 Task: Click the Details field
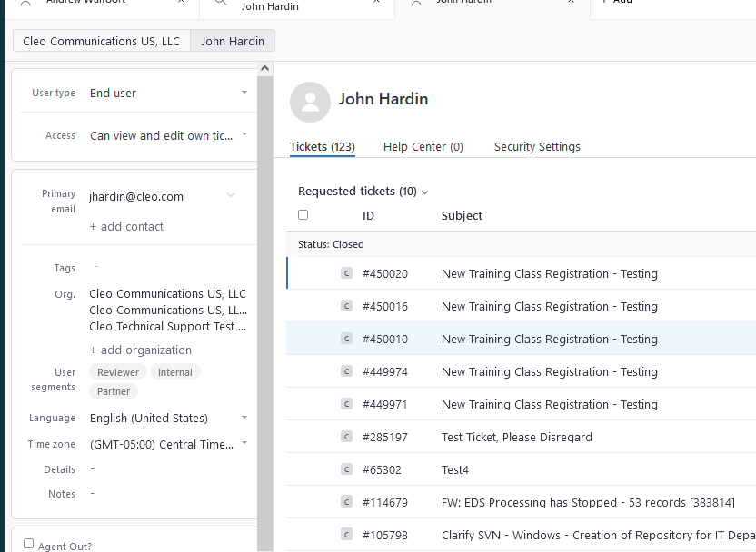(169, 468)
